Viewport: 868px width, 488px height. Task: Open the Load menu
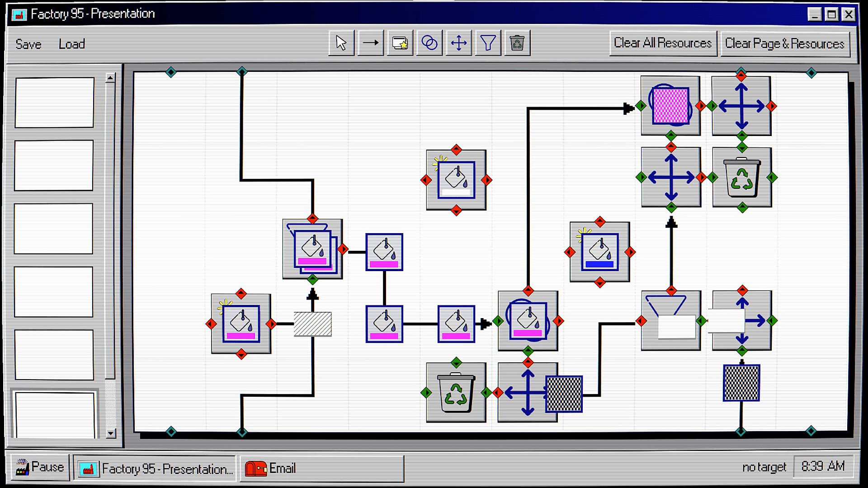pos(71,44)
